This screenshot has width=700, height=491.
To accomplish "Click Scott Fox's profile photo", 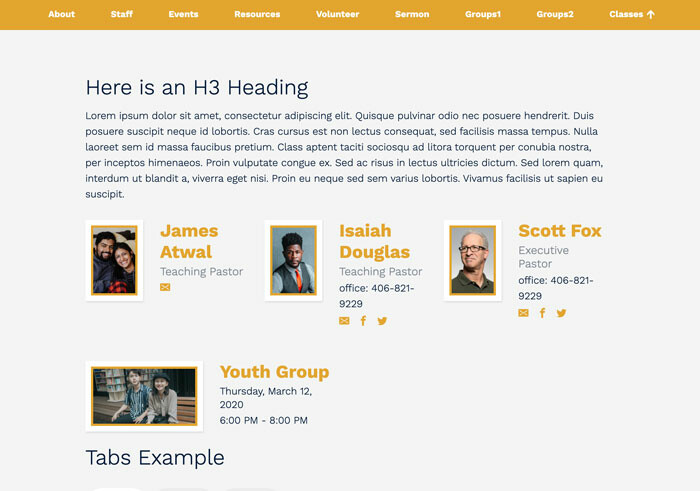I will point(472,260).
